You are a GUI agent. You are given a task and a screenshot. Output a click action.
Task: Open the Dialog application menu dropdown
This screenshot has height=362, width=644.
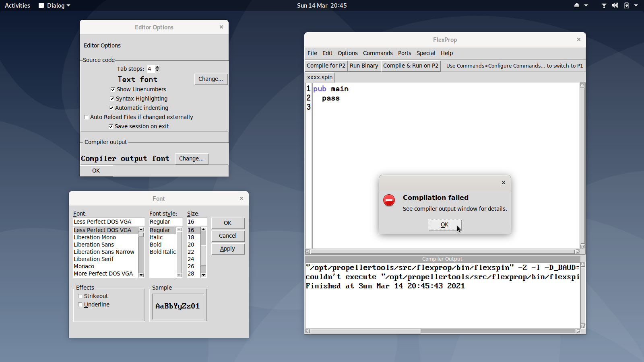[x=55, y=6]
